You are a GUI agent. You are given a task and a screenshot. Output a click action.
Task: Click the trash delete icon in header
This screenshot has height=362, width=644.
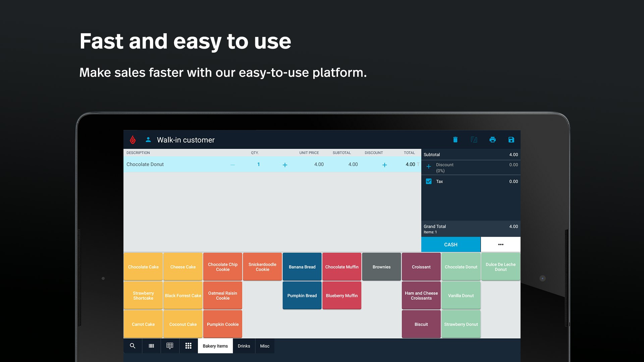(x=455, y=140)
